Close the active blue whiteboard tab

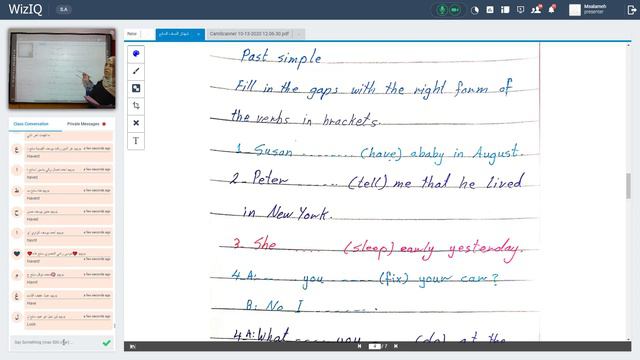[199, 34]
